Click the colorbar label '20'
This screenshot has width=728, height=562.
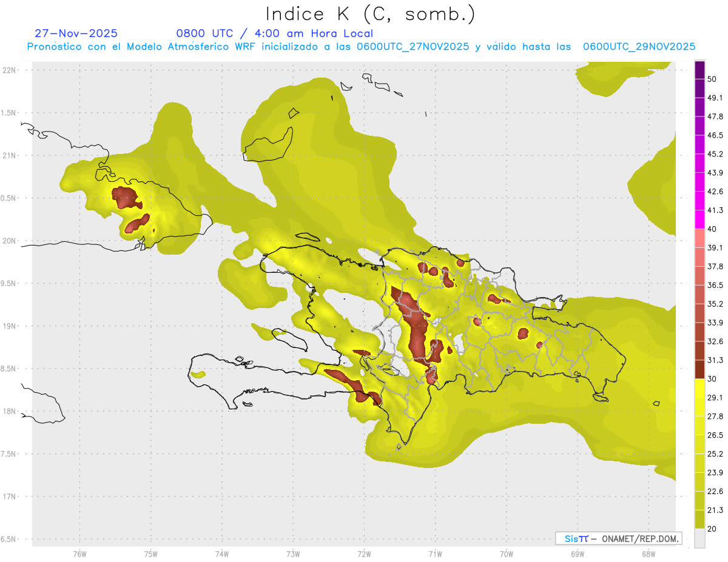pos(712,529)
